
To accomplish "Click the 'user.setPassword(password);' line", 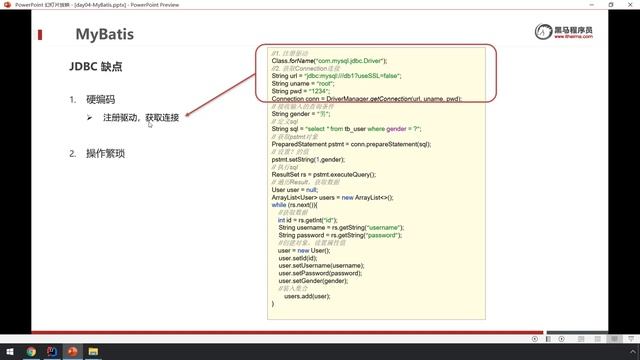I will [x=320, y=273].
